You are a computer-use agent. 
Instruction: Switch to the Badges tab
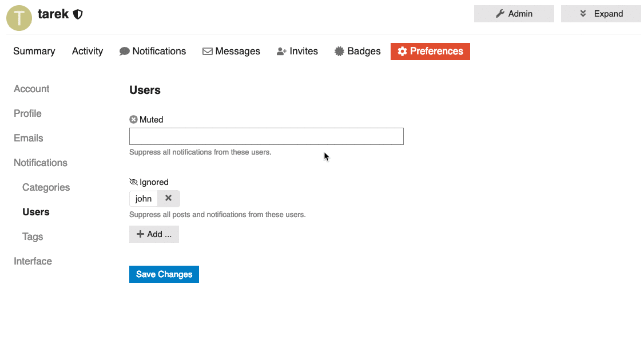(x=357, y=51)
